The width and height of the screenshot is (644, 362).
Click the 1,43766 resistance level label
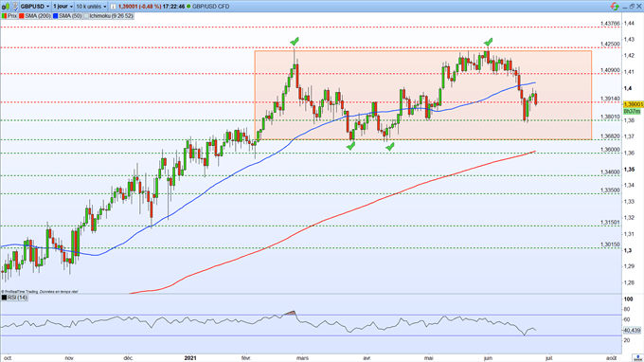[610, 24]
